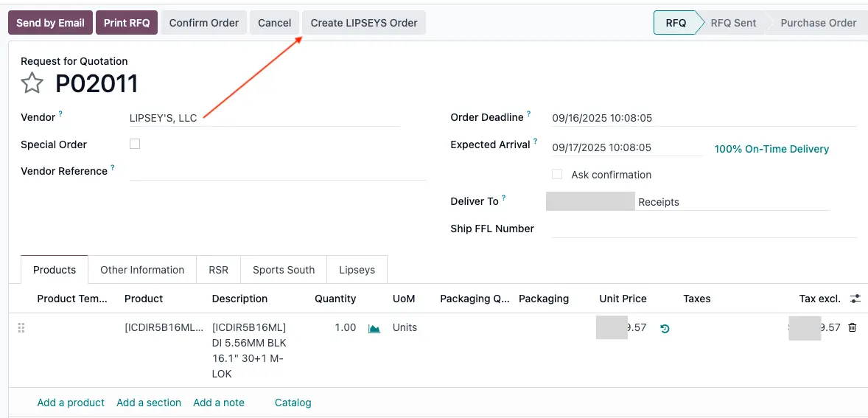
Task: Expand the Deliver To selection field
Action: point(687,202)
